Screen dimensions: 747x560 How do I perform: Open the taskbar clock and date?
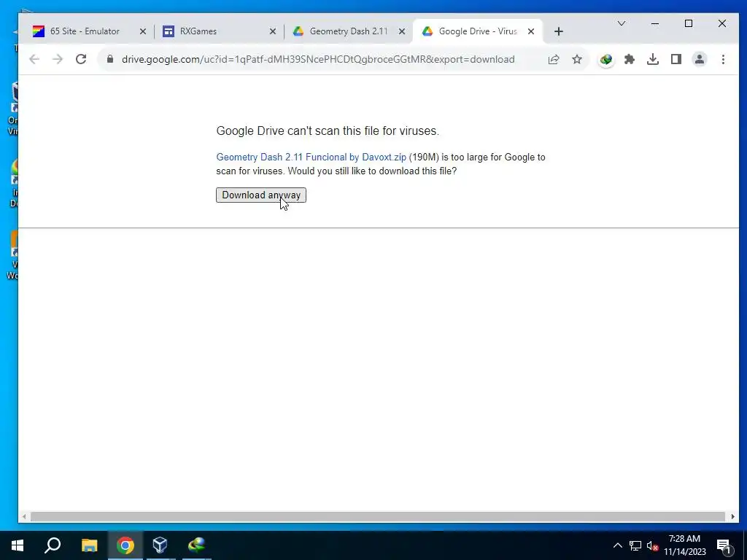(x=685, y=545)
